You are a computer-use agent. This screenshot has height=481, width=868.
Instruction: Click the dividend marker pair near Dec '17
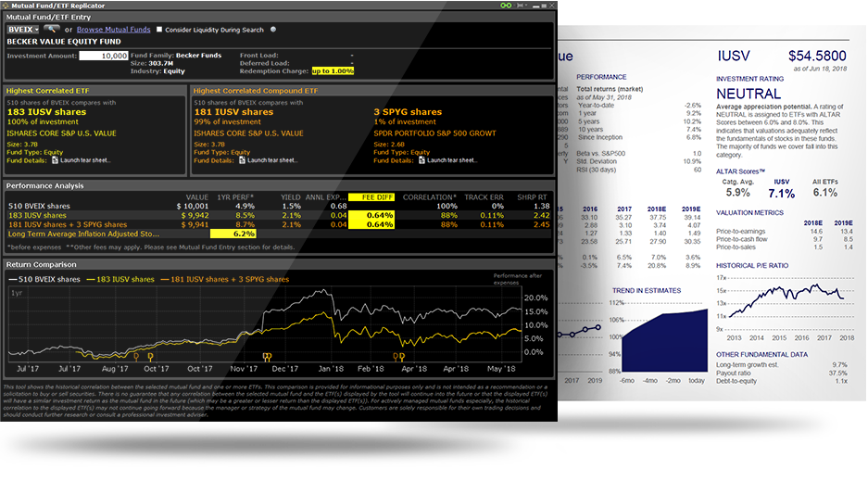coord(268,358)
